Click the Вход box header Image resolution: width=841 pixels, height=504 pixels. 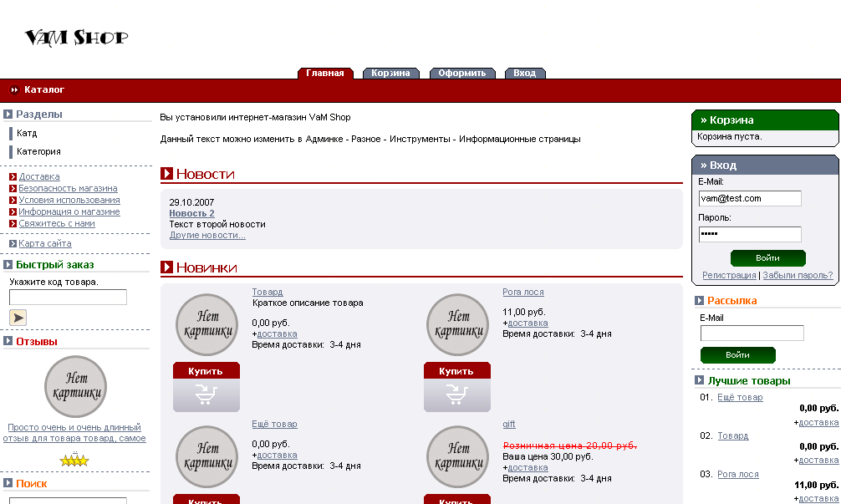coord(766,165)
